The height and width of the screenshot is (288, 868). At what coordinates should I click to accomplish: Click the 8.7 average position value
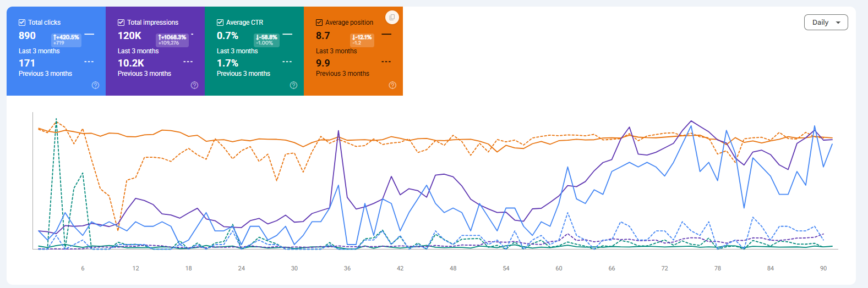click(323, 36)
